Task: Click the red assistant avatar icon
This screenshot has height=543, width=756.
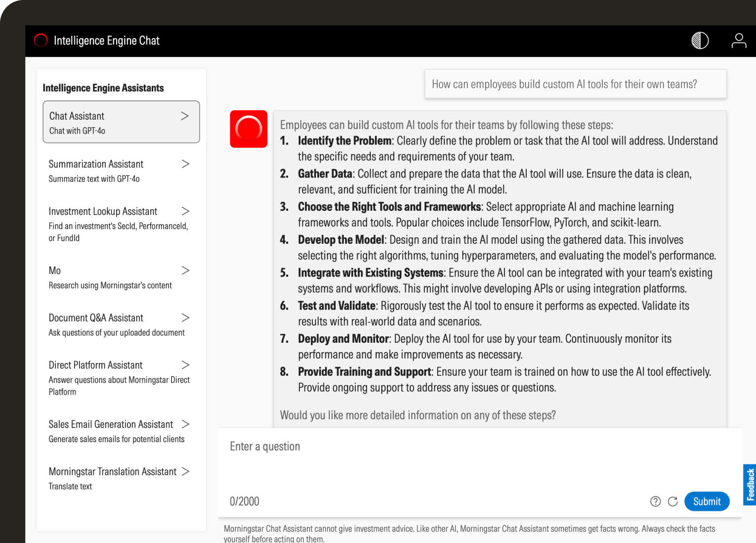Action: click(x=249, y=129)
